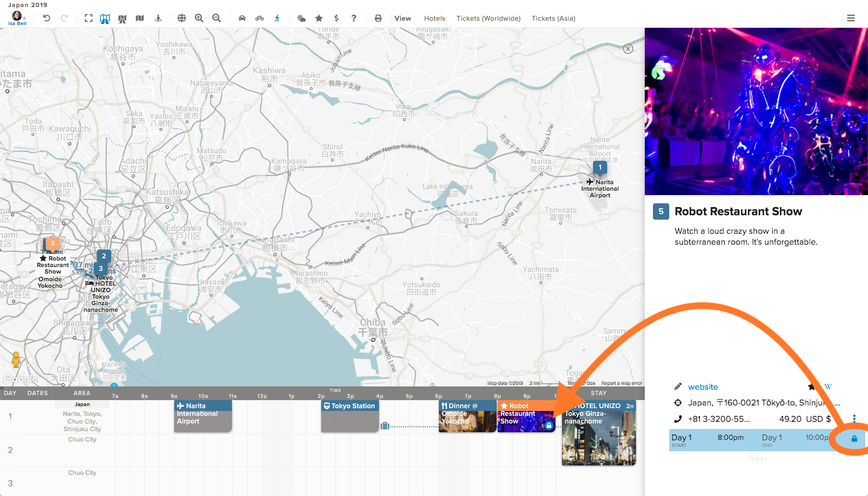Select Day 2 row number

pyautogui.click(x=10, y=450)
